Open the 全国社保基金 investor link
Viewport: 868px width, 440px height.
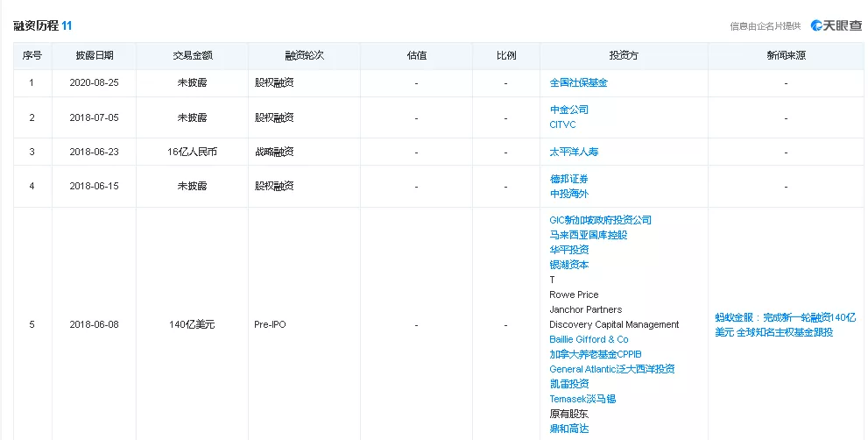(578, 82)
